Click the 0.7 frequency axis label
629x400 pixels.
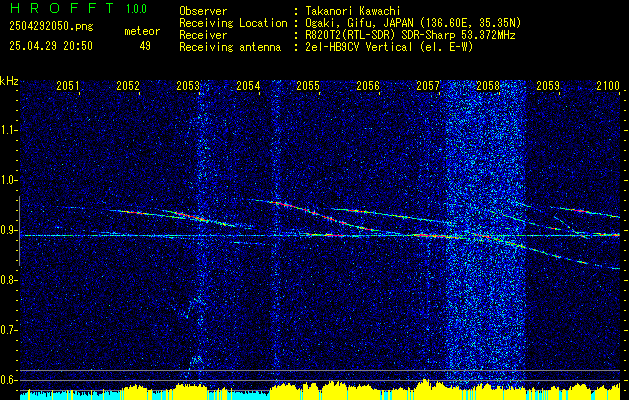click(x=9, y=330)
